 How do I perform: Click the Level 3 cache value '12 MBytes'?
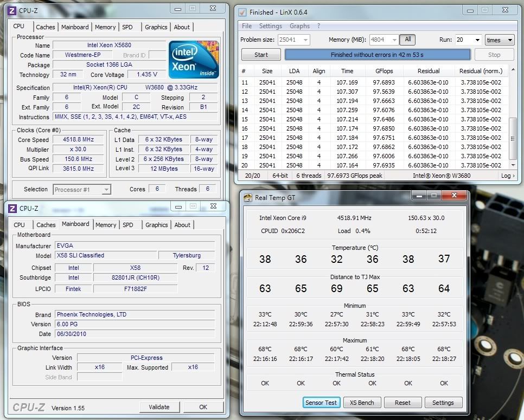click(164, 169)
